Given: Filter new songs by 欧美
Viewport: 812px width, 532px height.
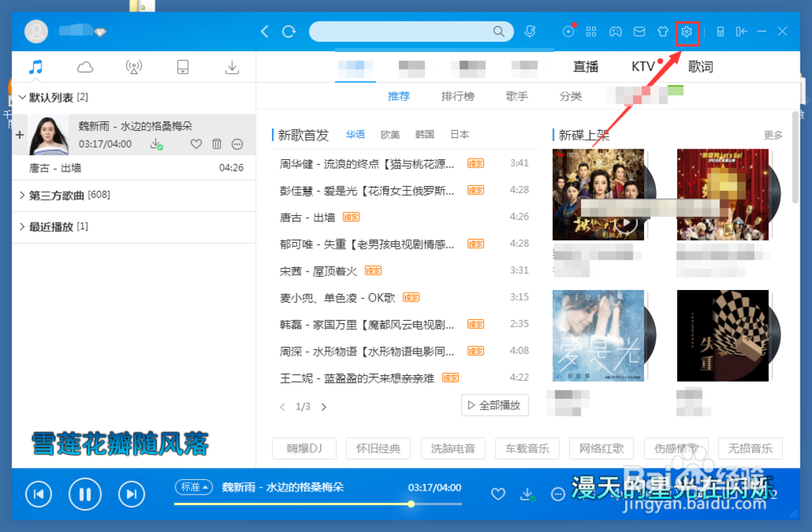Looking at the screenshot, I should [x=390, y=135].
